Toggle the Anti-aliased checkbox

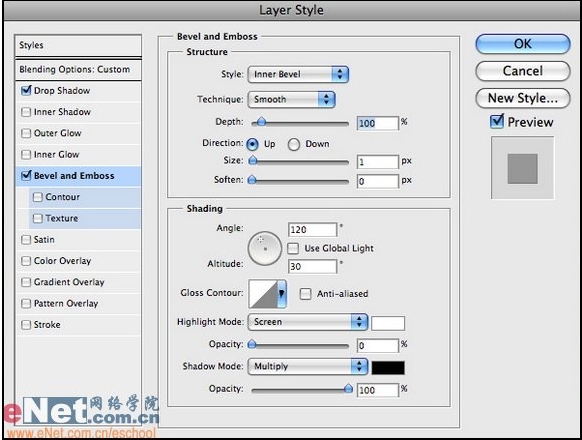point(305,294)
